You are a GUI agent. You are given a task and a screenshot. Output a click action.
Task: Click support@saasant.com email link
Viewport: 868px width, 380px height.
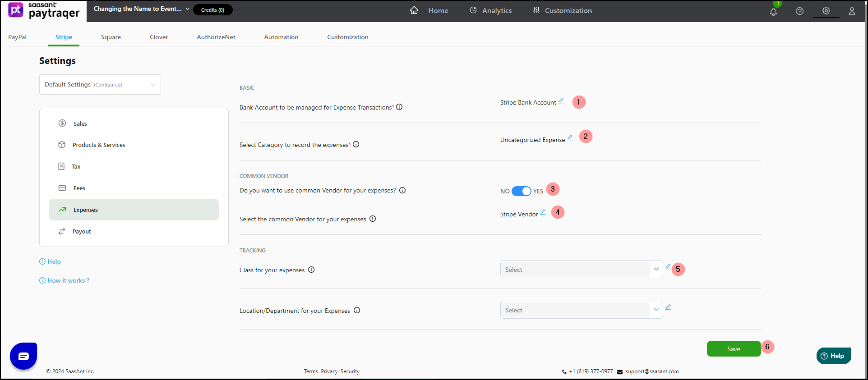652,371
